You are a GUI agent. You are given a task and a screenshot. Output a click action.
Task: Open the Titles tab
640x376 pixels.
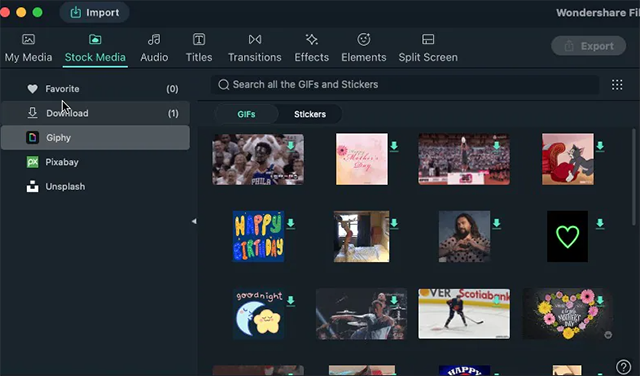pos(199,48)
